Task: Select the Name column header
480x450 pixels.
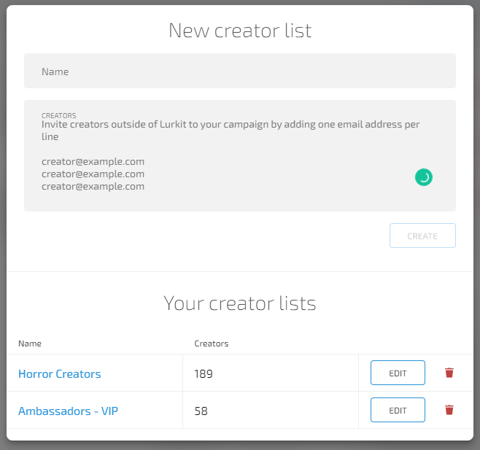Action: click(x=30, y=344)
